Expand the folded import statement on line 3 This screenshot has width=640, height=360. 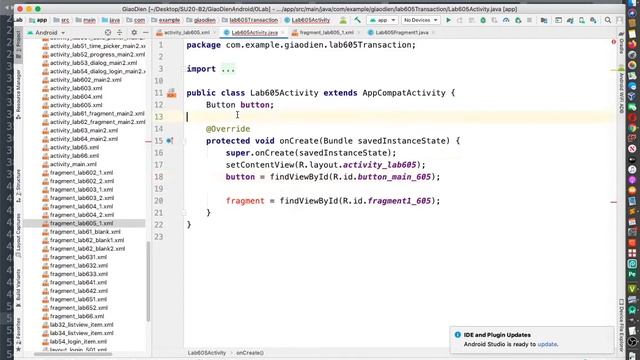[228, 69]
